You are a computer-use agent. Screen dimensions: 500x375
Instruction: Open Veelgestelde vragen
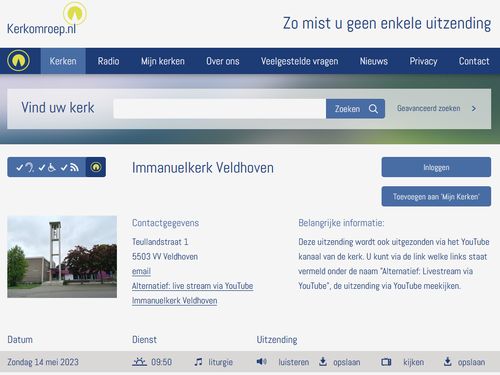[299, 61]
